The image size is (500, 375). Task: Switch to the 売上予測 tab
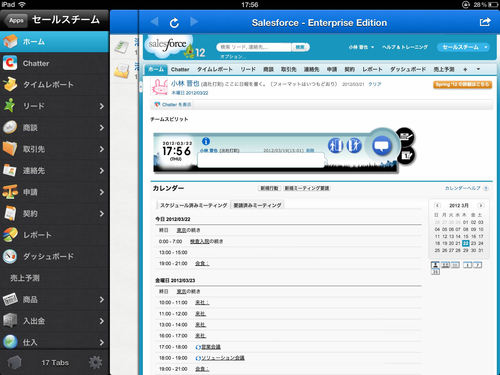(x=444, y=69)
